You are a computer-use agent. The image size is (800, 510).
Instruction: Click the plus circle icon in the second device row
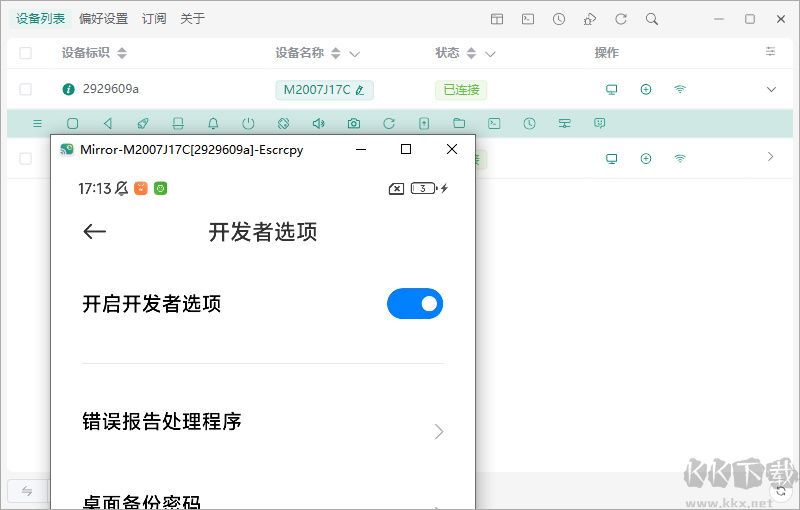645,159
